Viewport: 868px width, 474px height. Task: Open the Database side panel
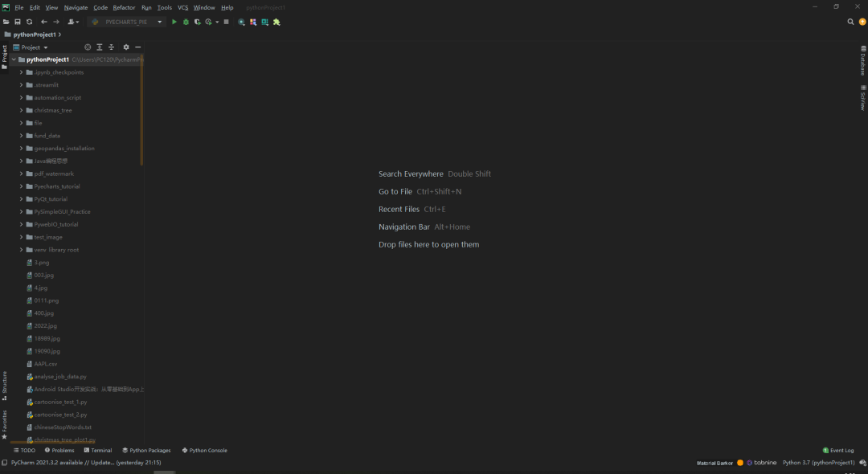coord(863,63)
